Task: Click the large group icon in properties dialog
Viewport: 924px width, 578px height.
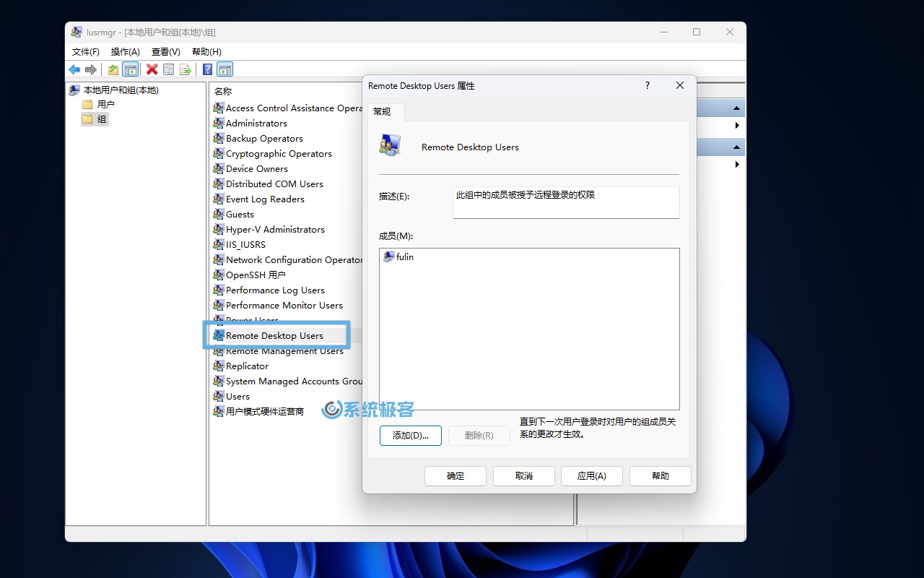Action: 390,145
